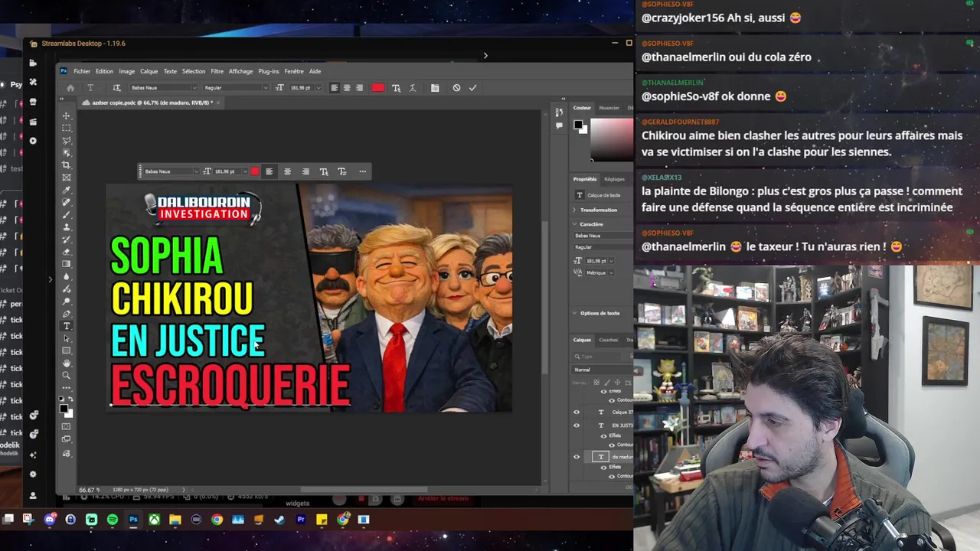Select the History Brush tool
The width and height of the screenshot is (980, 551).
[x=67, y=239]
